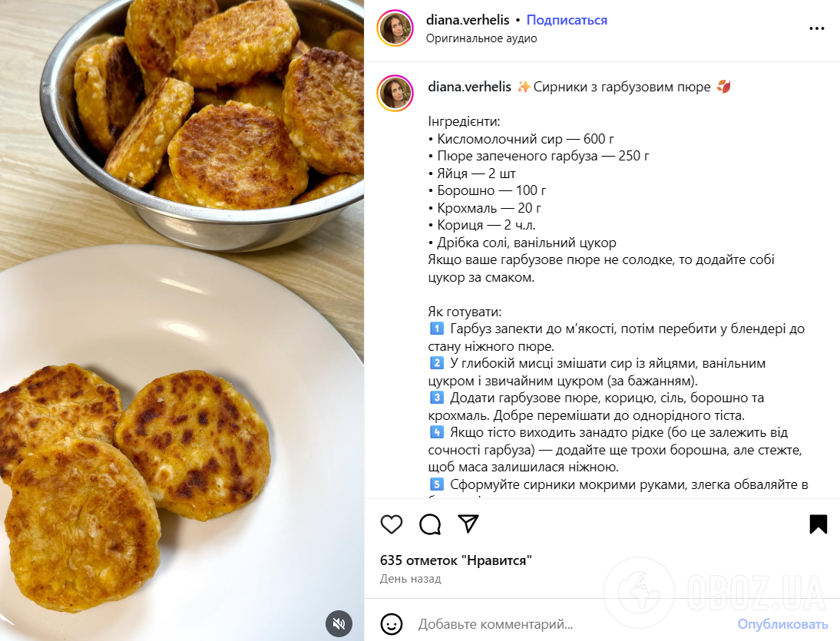Screen dimensions: 840x641
Task: Click the caption profile avatar
Action: [395, 93]
